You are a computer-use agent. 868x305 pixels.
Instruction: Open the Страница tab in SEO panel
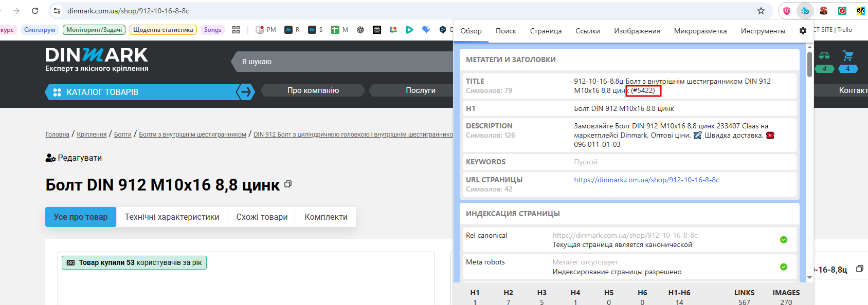click(x=546, y=31)
